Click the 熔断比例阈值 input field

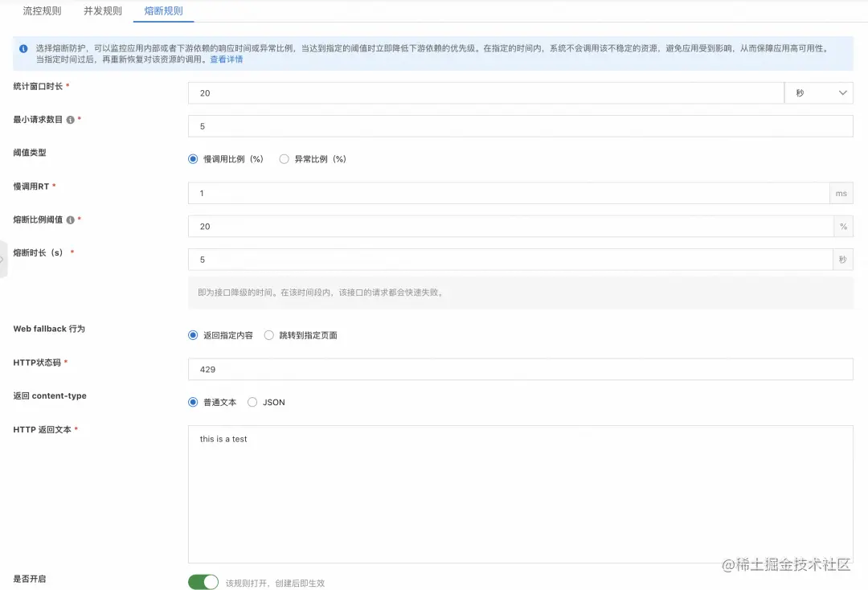click(x=511, y=227)
